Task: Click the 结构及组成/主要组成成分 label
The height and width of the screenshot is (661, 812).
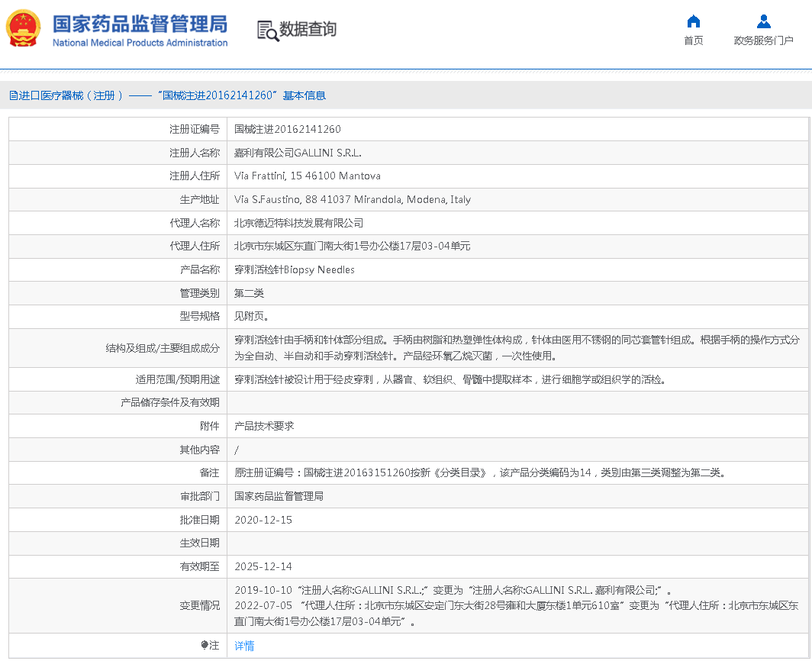Action: click(163, 348)
